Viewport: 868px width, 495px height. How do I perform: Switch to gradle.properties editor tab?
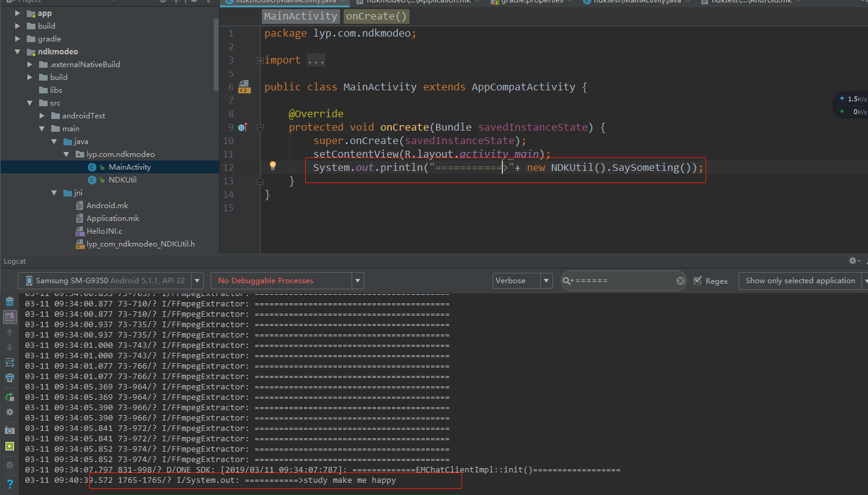(532, 2)
